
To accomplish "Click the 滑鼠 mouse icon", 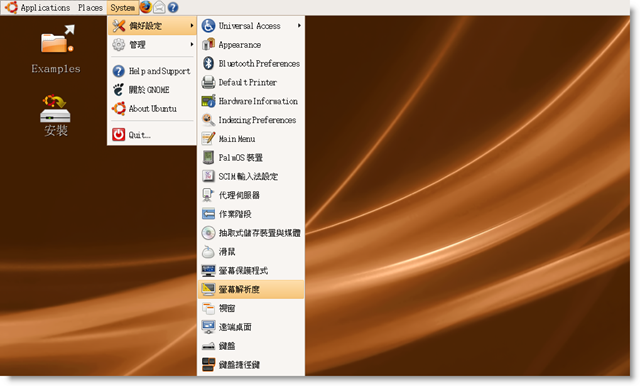I will 208,251.
